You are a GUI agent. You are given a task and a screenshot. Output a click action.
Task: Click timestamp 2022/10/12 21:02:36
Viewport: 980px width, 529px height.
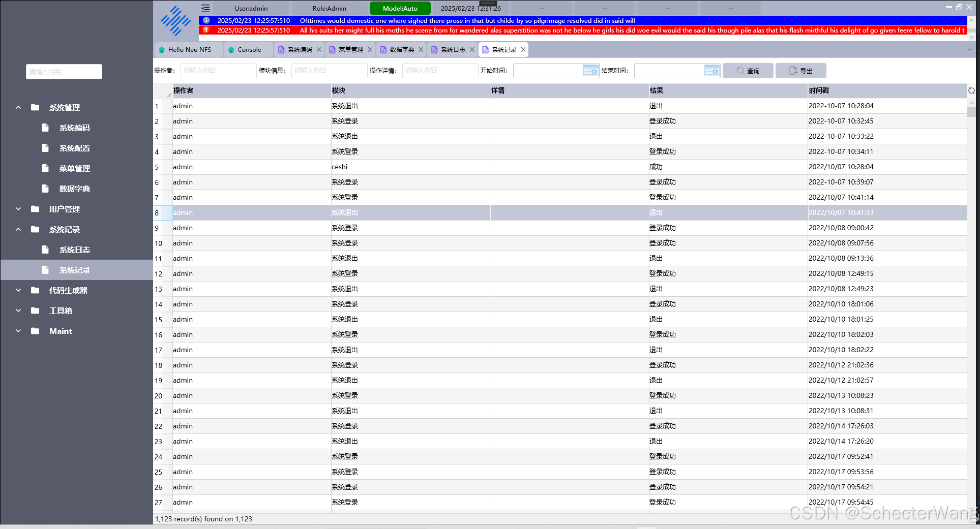841,365
